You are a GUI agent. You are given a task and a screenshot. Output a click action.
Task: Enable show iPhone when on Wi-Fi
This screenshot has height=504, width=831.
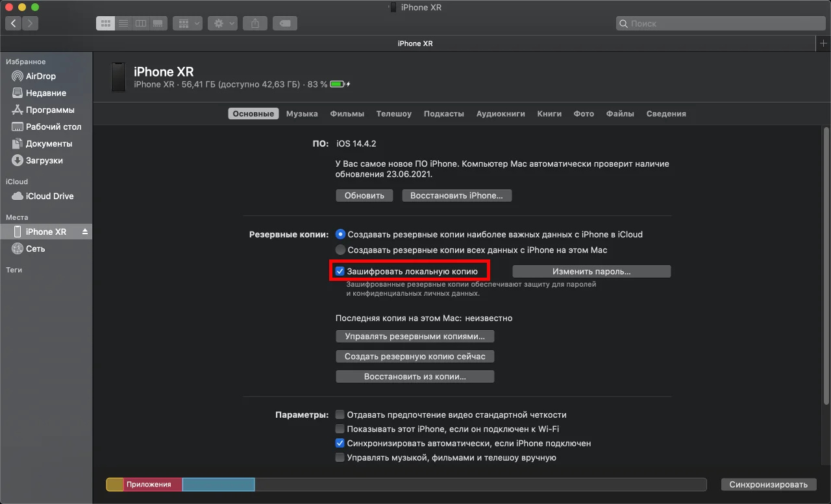coord(340,429)
